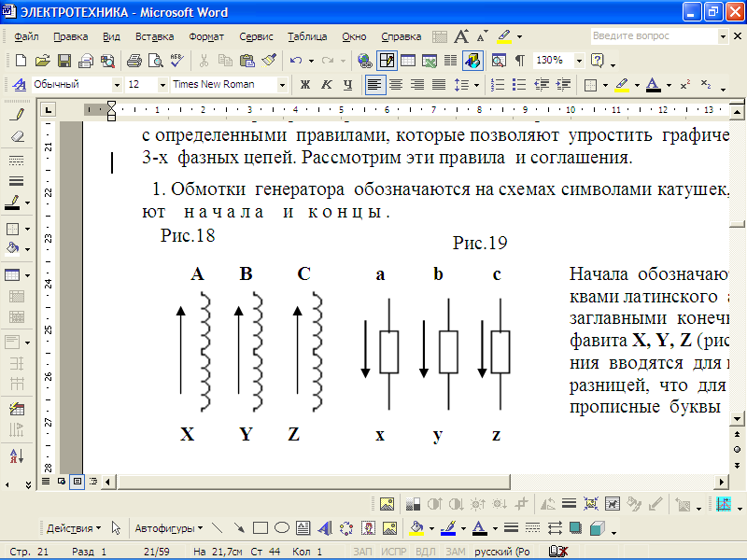This screenshot has width=747, height=560.
Task: Activate the Format Painter brush
Action: pyautogui.click(x=269, y=61)
